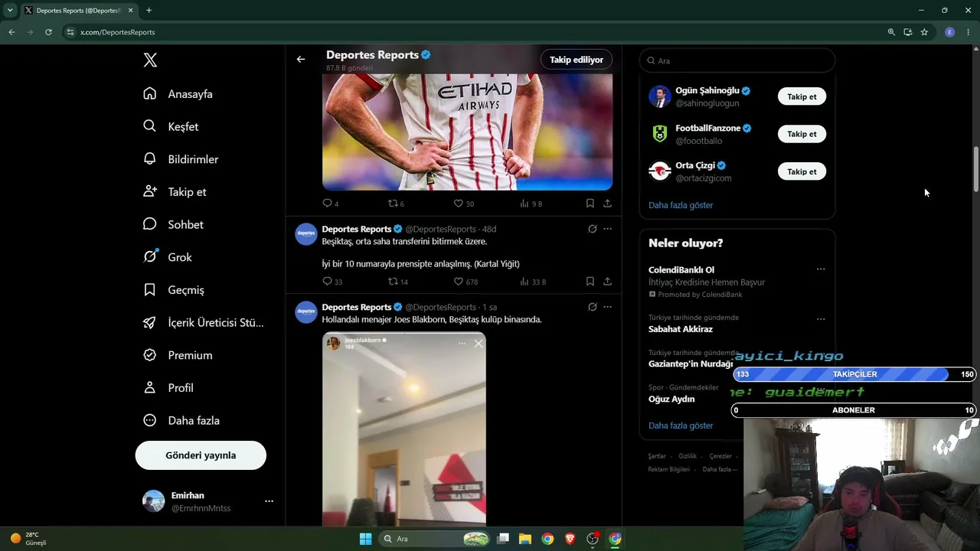Click the Takip ediliyor button
Screen dimensions: 980x551
coord(577,60)
